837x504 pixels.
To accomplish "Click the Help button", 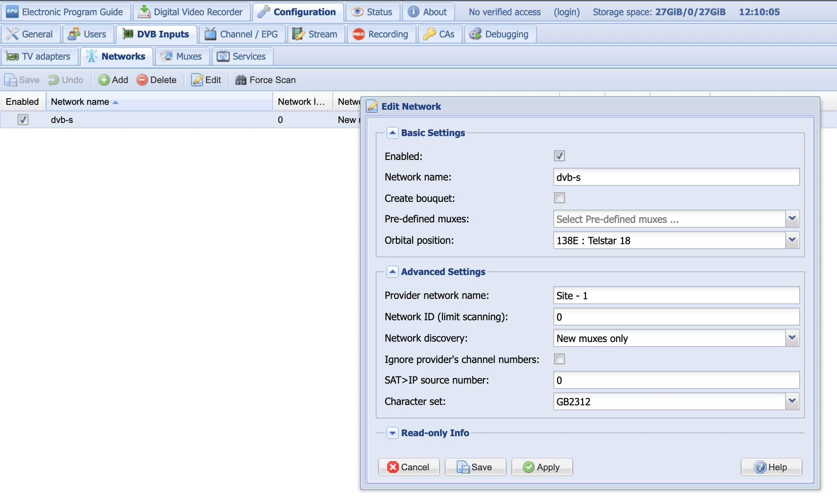I will (x=771, y=467).
